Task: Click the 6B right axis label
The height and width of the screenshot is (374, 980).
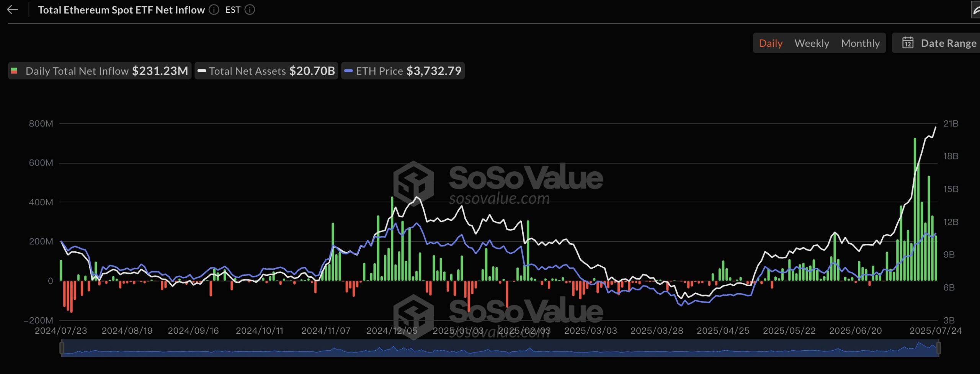Action: pos(949,288)
